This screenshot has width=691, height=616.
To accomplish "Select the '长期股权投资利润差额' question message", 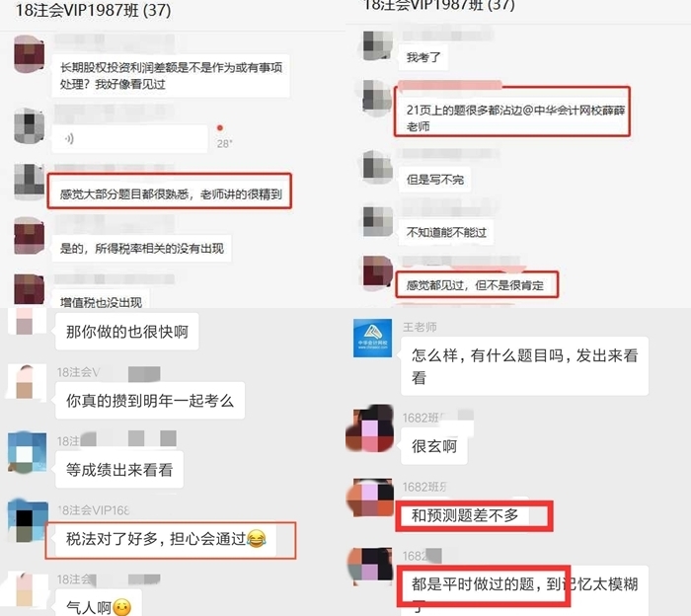I will coord(171,75).
